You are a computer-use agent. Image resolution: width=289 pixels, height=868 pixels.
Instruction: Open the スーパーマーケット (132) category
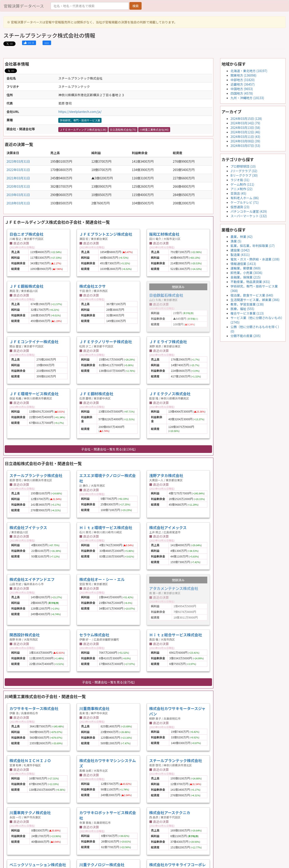[249, 216]
